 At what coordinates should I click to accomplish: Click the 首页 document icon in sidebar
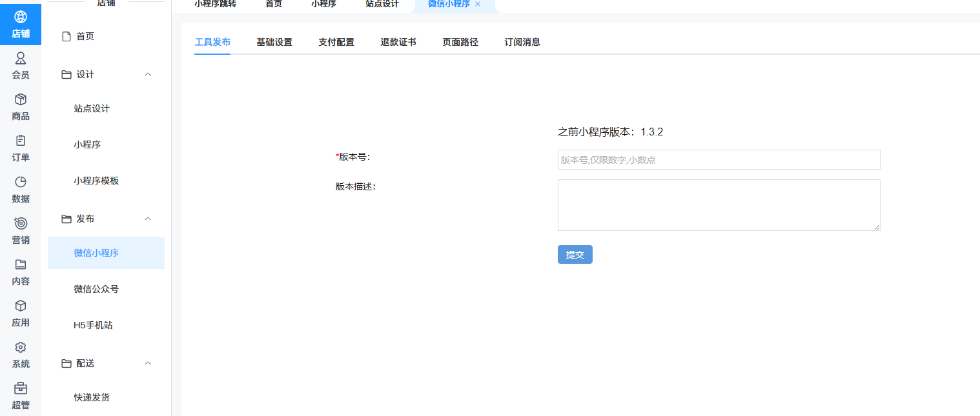[66, 37]
